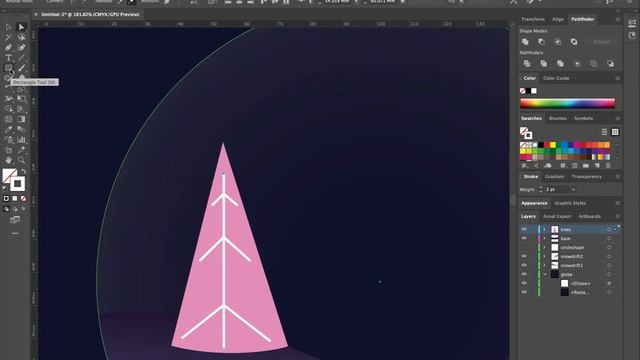Hide the trees layer eye icon
Viewport: 640px width, 360px height.
pos(524,229)
